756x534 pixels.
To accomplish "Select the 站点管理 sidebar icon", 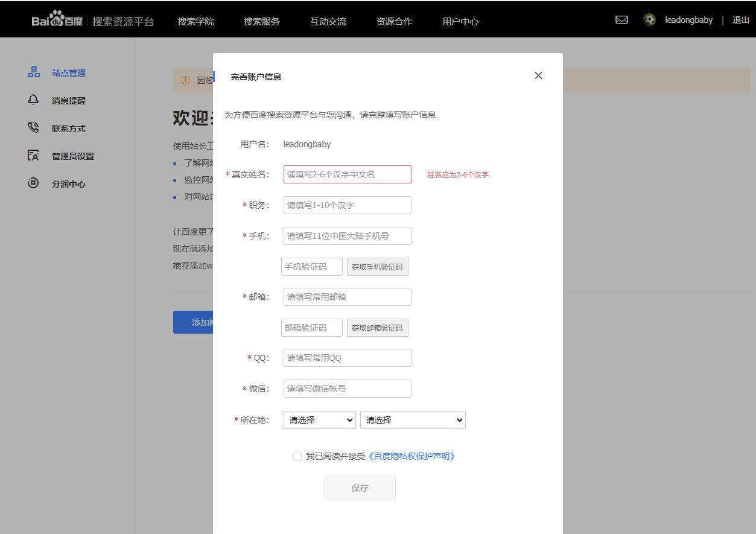I will tap(34, 72).
